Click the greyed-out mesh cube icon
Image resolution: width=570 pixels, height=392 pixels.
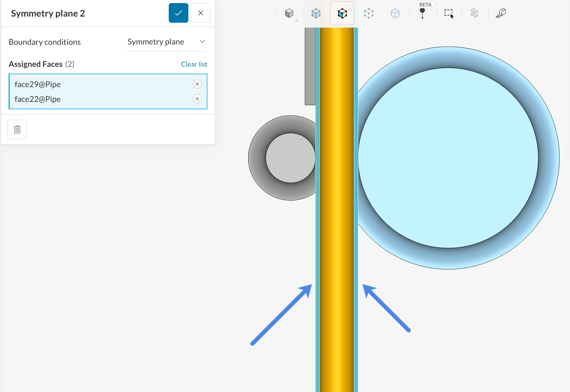474,13
